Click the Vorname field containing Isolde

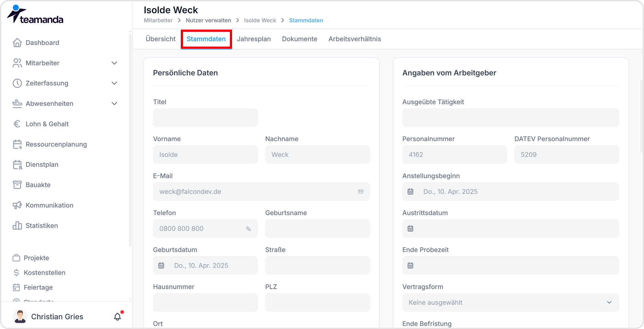(205, 155)
